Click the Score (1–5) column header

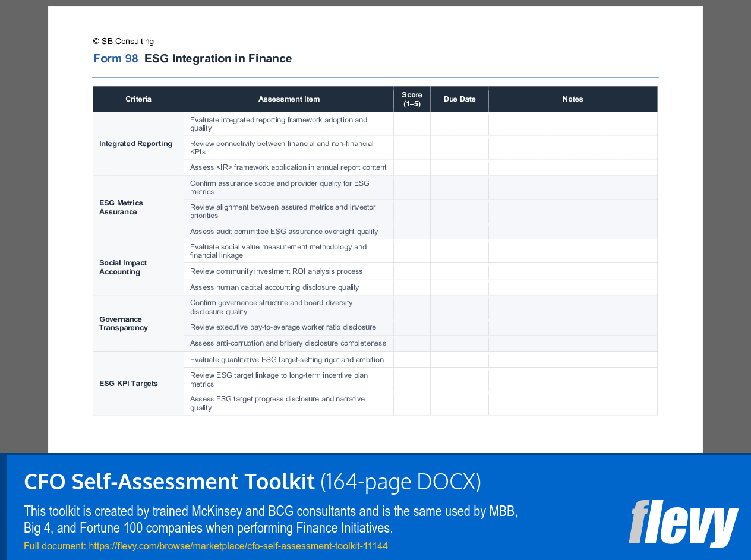pos(412,99)
